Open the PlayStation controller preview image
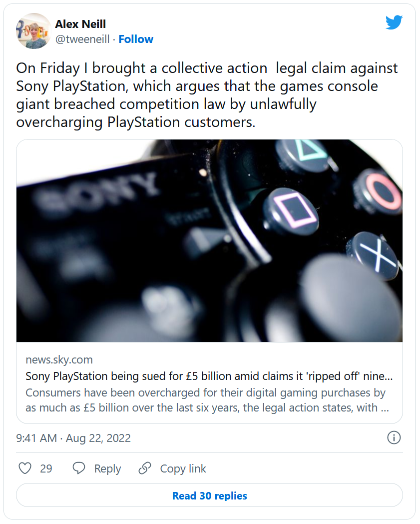Viewport: 420px width, 524px height. [x=209, y=240]
